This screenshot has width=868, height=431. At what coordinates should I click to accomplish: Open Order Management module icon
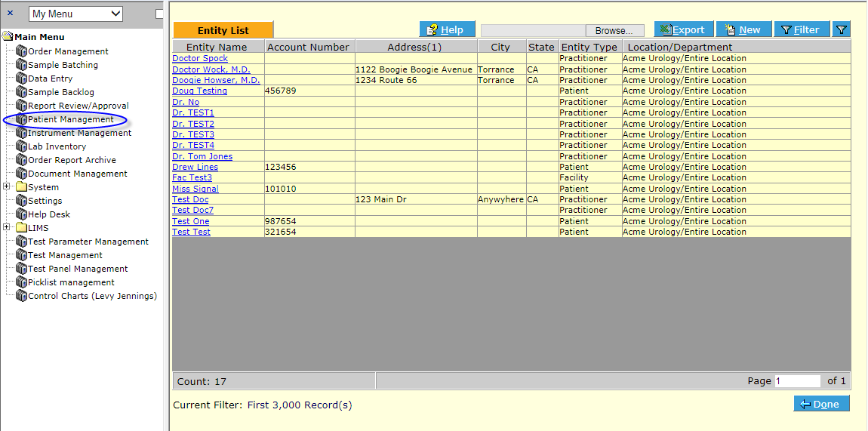coord(22,51)
